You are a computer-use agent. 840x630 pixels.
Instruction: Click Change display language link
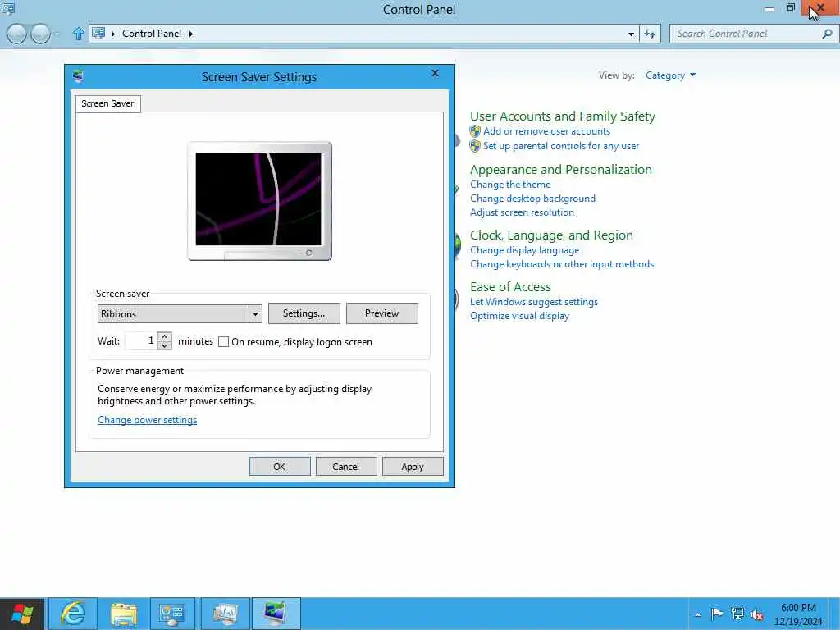[524, 250]
